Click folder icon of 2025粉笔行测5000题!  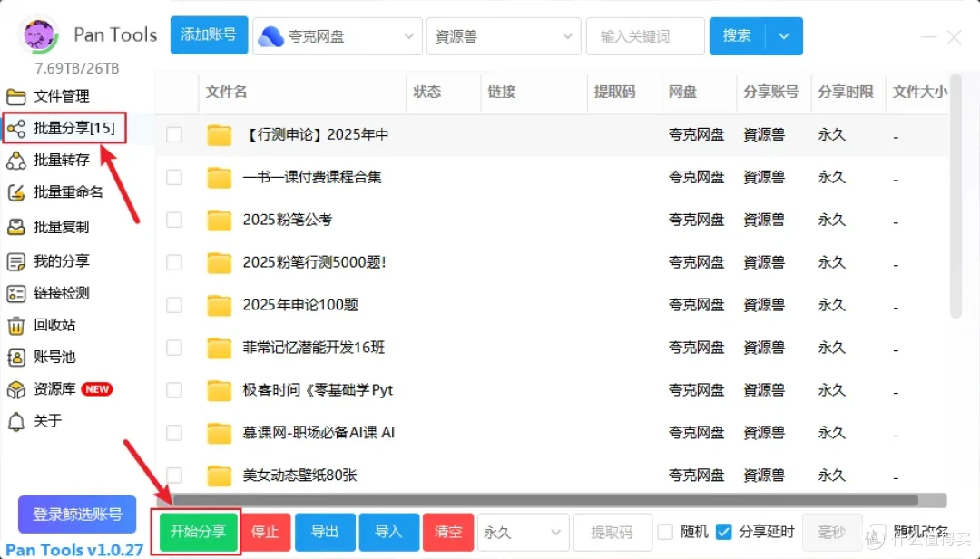220,262
